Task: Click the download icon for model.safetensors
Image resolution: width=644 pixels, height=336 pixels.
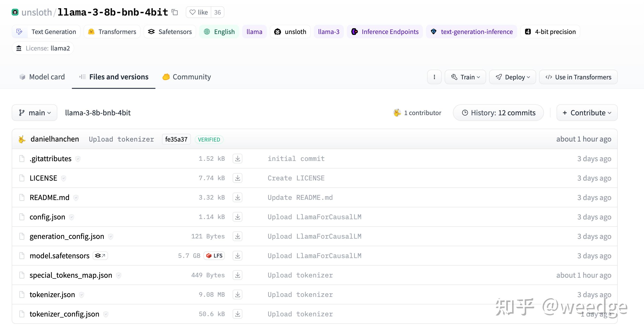Action: tap(237, 255)
